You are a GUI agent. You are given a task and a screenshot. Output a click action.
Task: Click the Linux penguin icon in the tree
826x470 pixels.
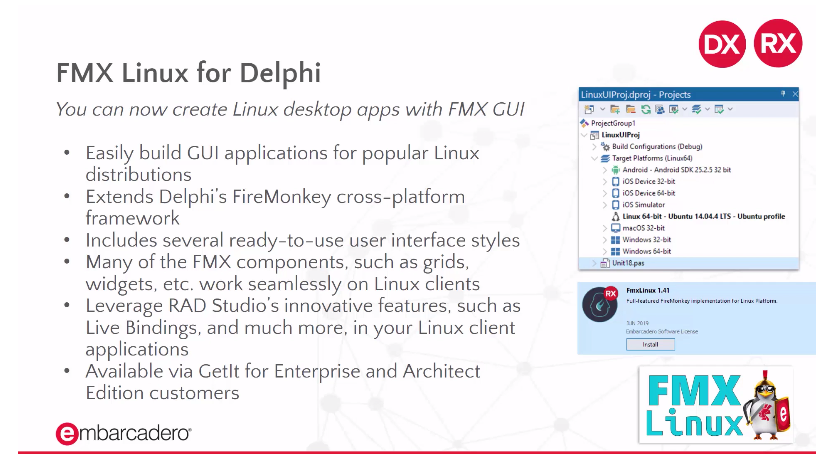615,216
